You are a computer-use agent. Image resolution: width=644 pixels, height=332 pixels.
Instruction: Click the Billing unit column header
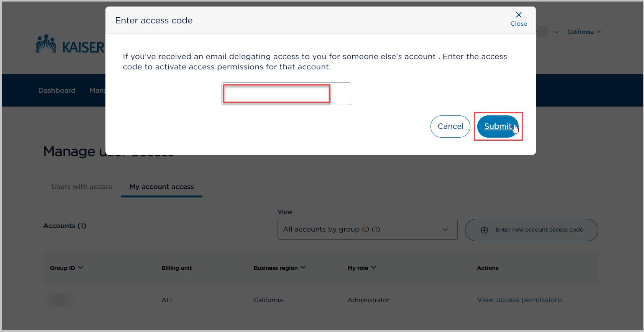(x=176, y=268)
